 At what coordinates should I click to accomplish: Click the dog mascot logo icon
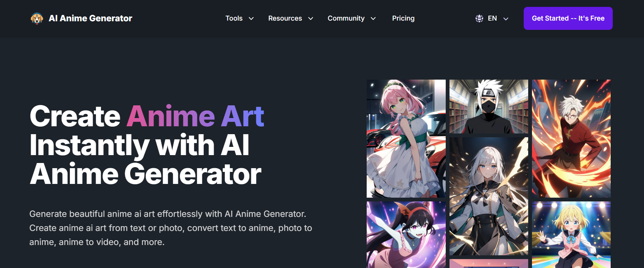pyautogui.click(x=37, y=19)
